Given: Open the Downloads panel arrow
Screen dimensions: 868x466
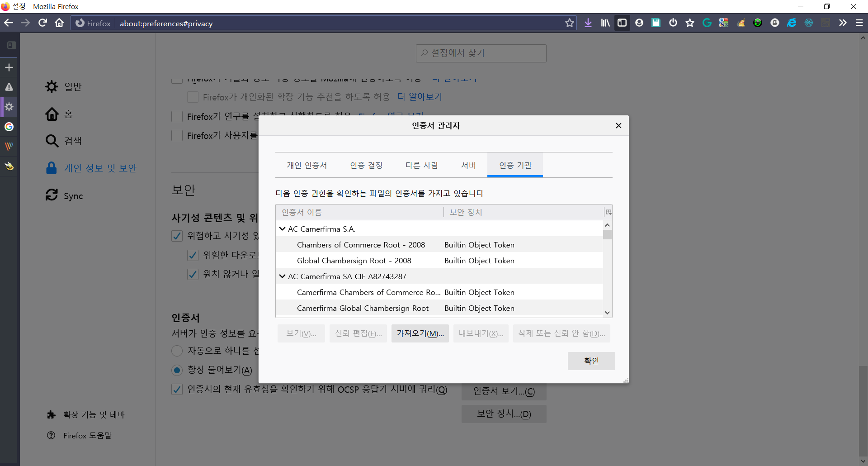Looking at the screenshot, I should tap(588, 23).
